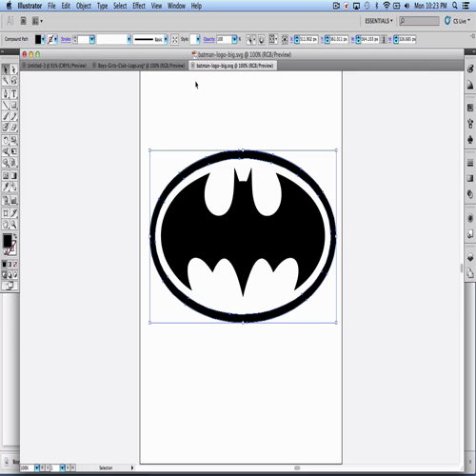Viewport: 476px width, 476px height.
Task: Expand the graphic Style dropdown
Action: [198, 39]
